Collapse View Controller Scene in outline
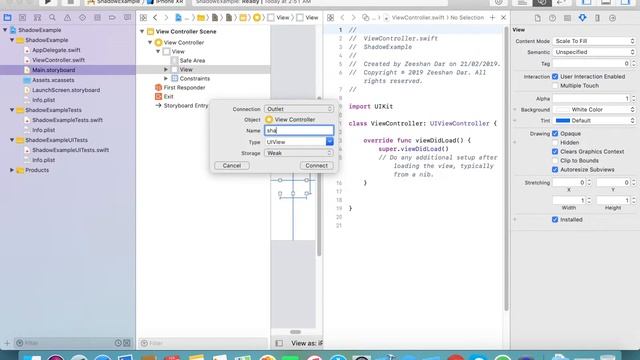Viewport: 640px width, 360px height. [x=142, y=31]
